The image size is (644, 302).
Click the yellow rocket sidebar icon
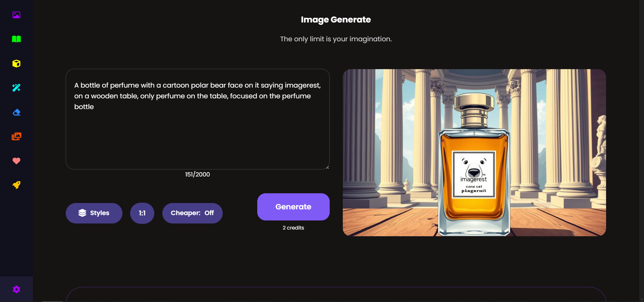pos(16,185)
